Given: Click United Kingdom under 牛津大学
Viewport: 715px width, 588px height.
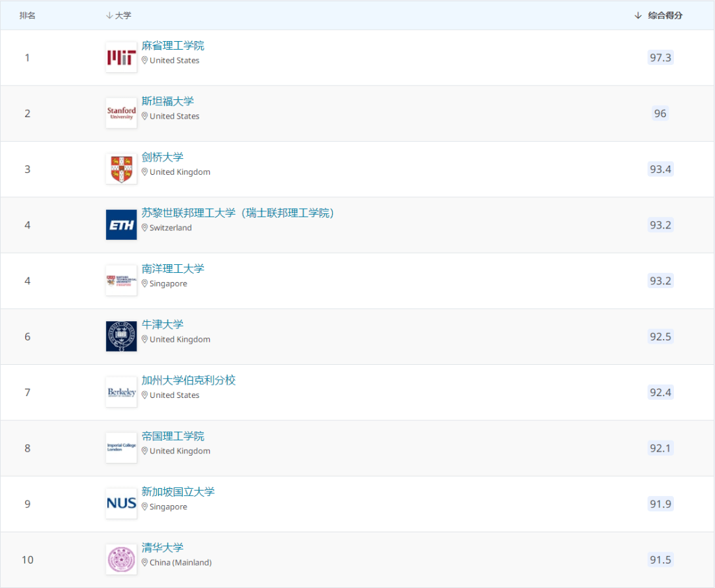Looking at the screenshot, I should [x=180, y=340].
